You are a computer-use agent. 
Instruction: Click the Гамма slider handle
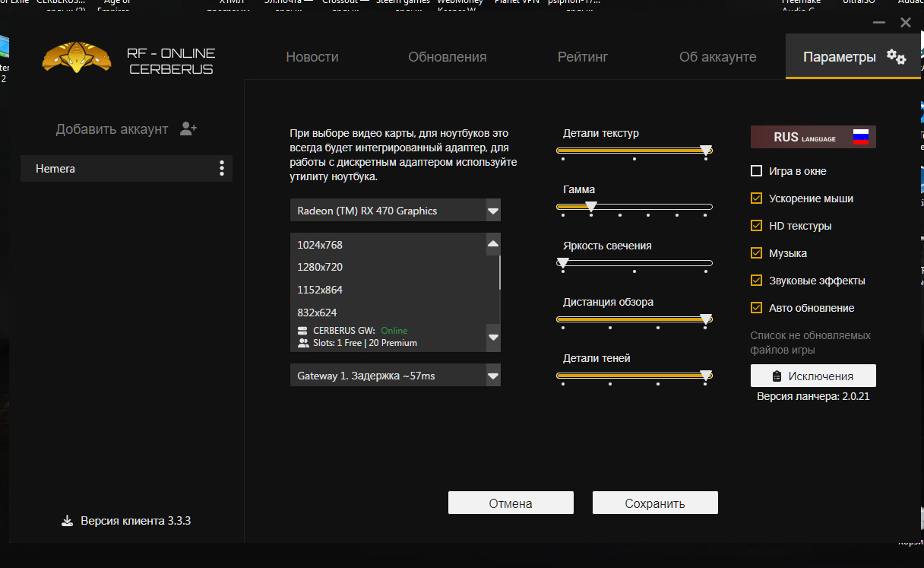click(x=590, y=207)
